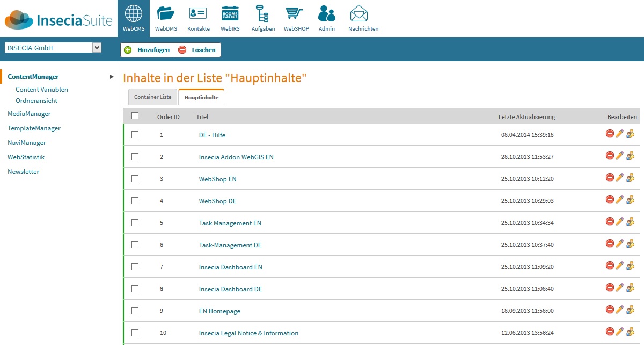The height and width of the screenshot is (345, 644).
Task: Open MediaManager in the sidebar
Action: (x=29, y=114)
